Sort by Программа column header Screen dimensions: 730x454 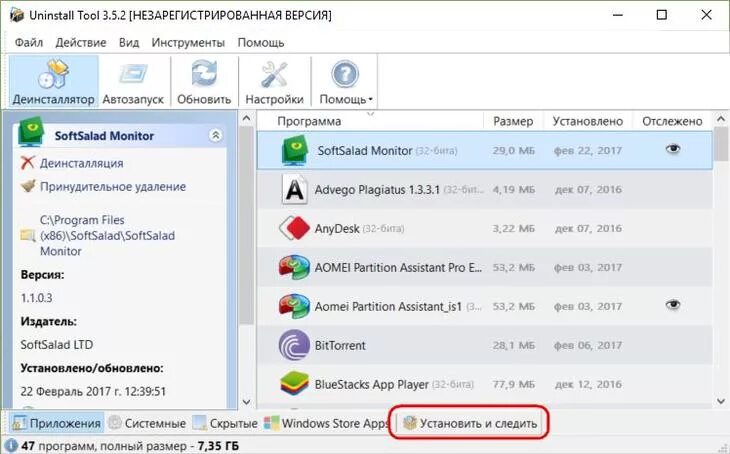point(309,122)
